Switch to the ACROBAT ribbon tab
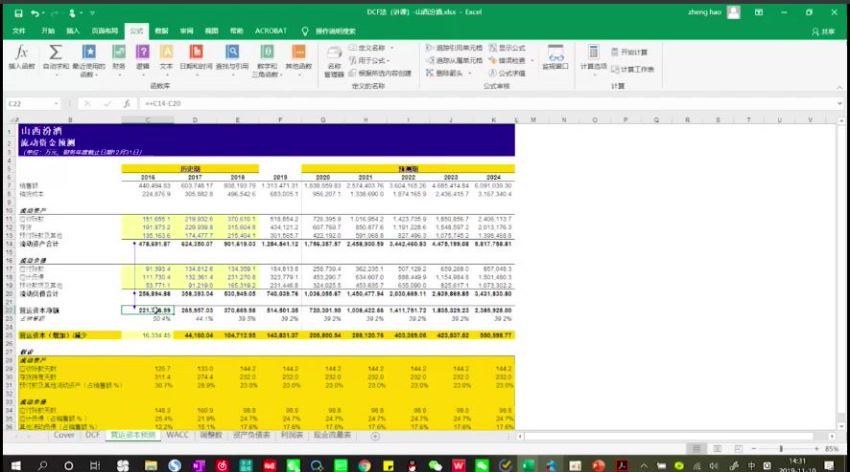Screen dimensions: 850x472 pyautogui.click(x=271, y=31)
